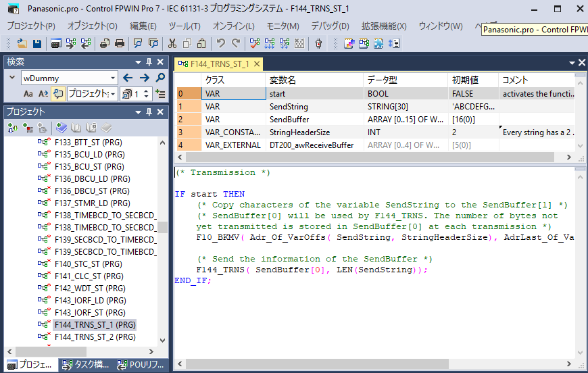Click the search depth stepper arrows

coord(146,94)
